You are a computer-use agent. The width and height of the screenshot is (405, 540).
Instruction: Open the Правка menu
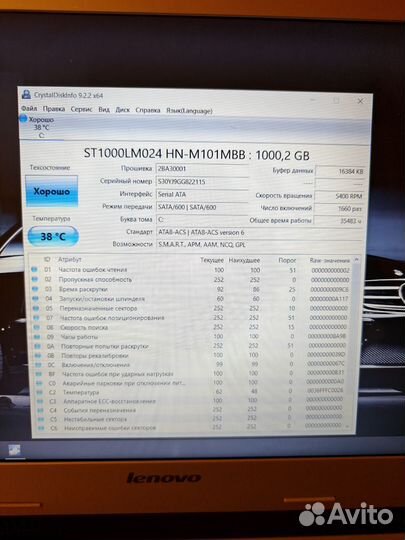(54, 109)
